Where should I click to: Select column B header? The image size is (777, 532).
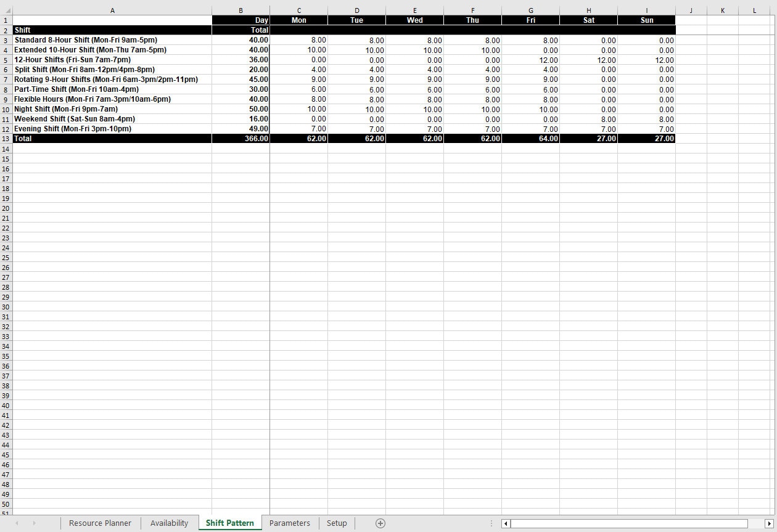point(240,10)
